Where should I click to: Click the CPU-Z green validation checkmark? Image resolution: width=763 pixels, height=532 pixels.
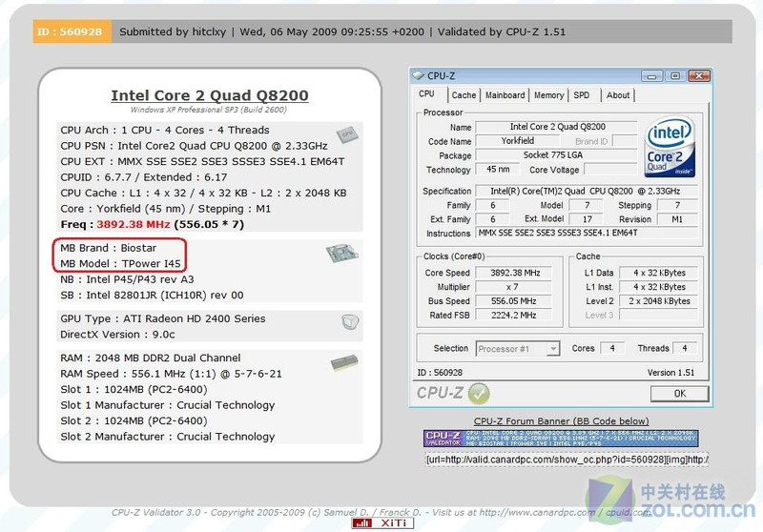click(x=479, y=393)
